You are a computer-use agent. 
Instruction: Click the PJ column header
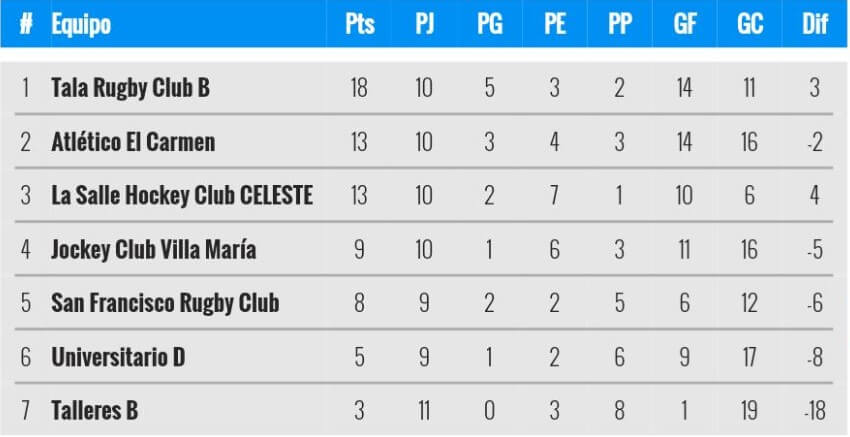pos(424,24)
